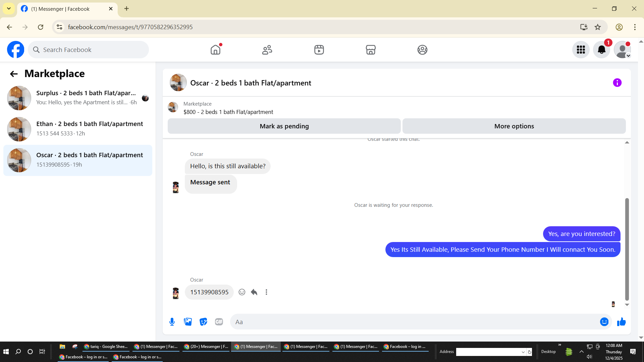Open Friends tab in top navigation
The image size is (644, 362).
coord(267,50)
